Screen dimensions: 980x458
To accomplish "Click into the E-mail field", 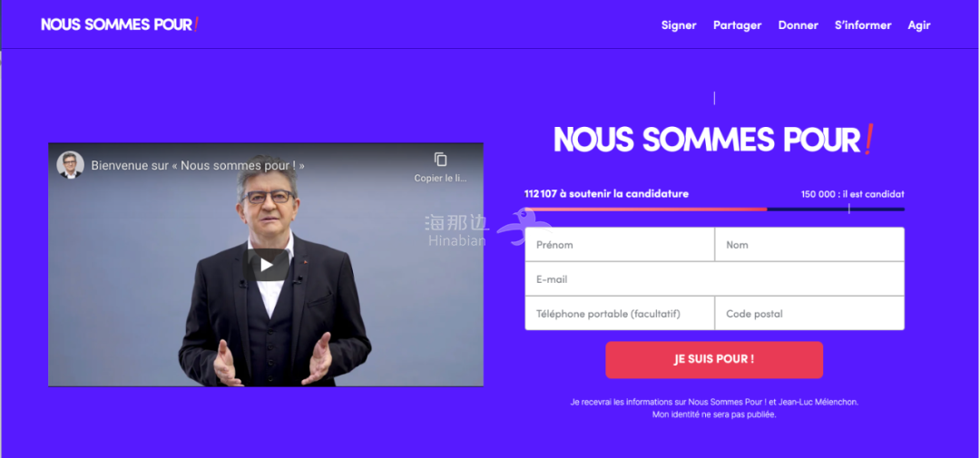I will [x=714, y=278].
